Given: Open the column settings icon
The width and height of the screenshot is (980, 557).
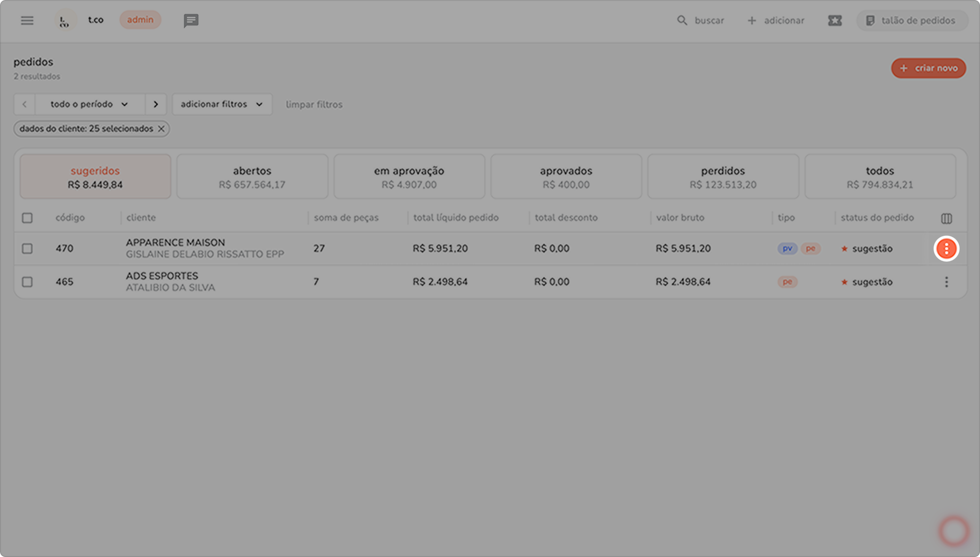Looking at the screenshot, I should pyautogui.click(x=946, y=218).
